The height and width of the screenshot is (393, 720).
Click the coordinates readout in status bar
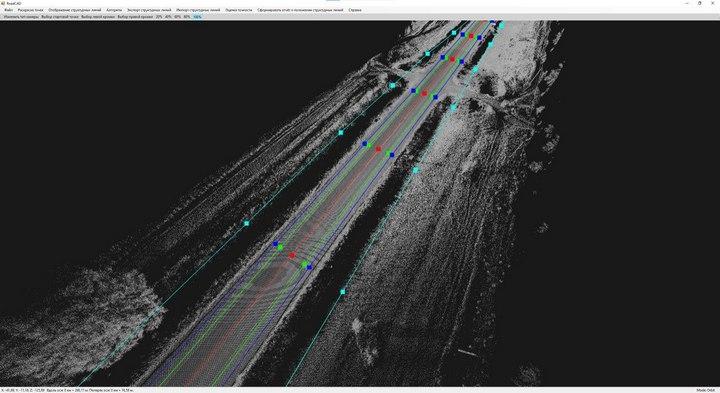tap(68, 390)
